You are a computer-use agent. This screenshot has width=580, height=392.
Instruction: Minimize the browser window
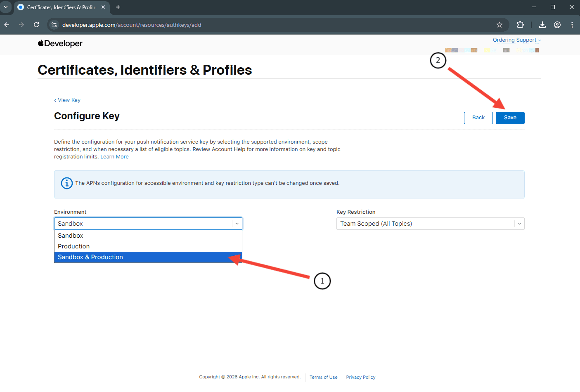[x=534, y=7]
